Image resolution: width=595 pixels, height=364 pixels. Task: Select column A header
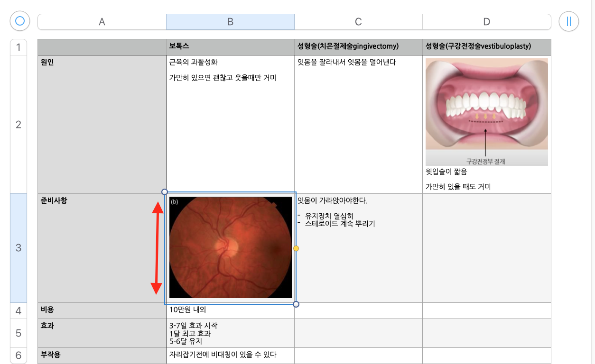102,22
